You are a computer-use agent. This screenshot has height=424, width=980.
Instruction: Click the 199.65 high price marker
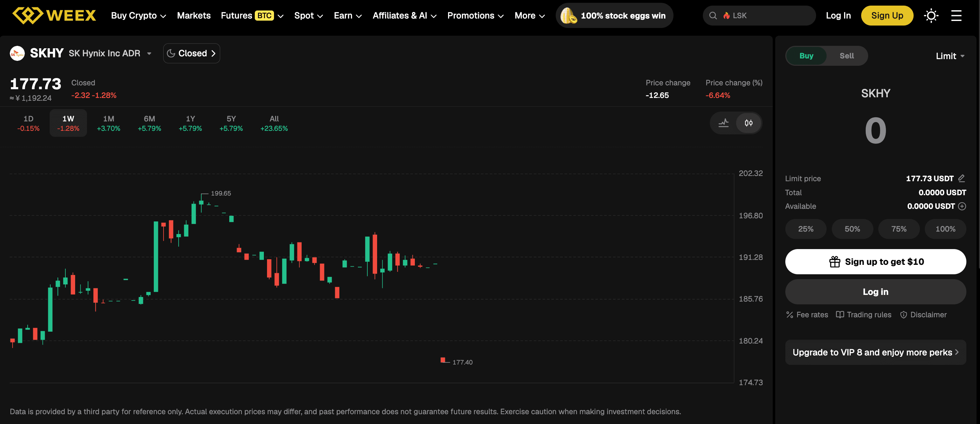[x=221, y=193]
